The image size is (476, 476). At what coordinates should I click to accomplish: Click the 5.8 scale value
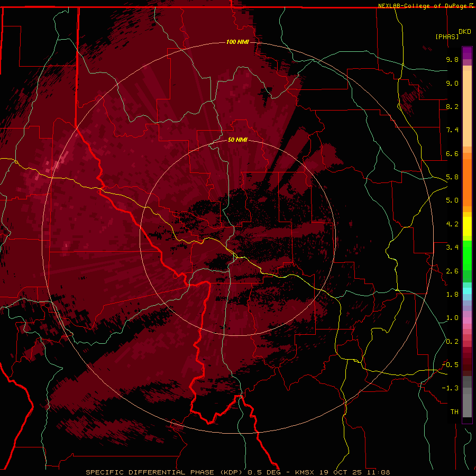coord(452,177)
